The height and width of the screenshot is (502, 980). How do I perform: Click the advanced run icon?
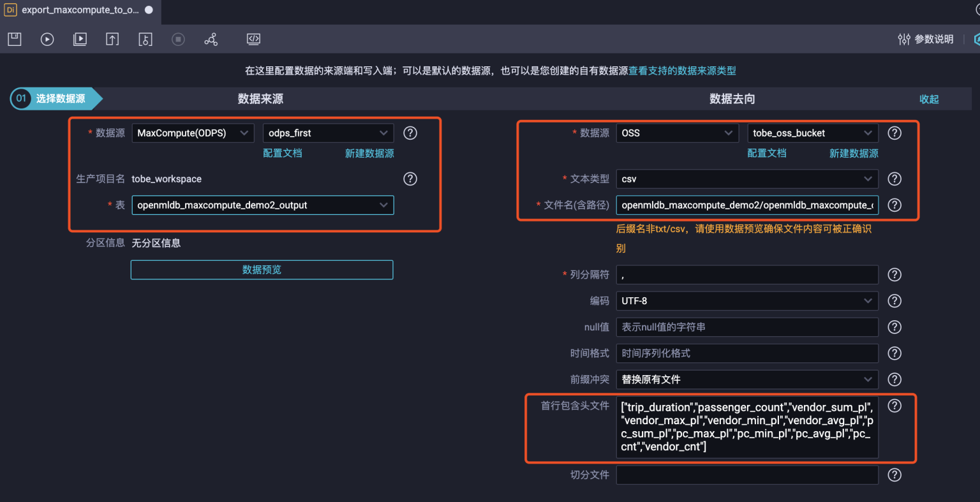pos(80,39)
